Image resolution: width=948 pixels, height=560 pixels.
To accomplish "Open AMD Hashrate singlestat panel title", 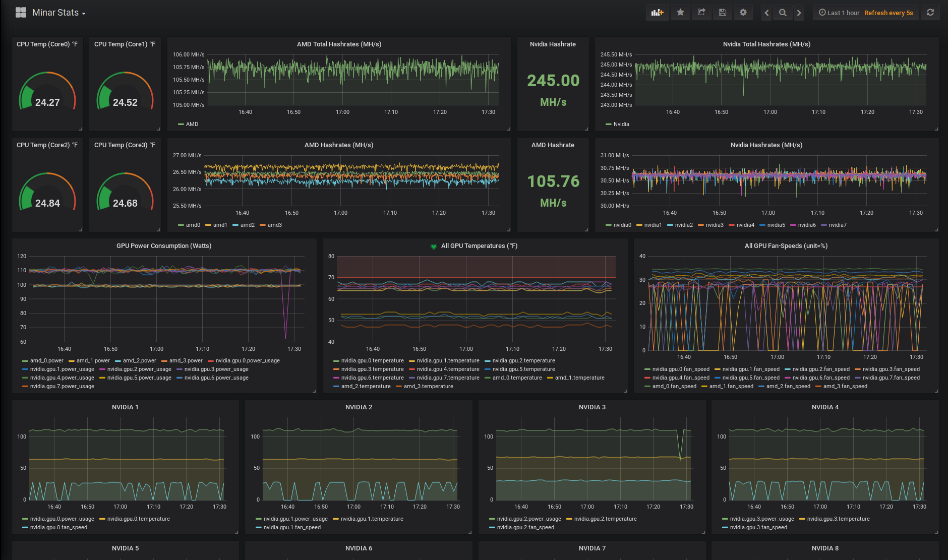I will click(553, 145).
